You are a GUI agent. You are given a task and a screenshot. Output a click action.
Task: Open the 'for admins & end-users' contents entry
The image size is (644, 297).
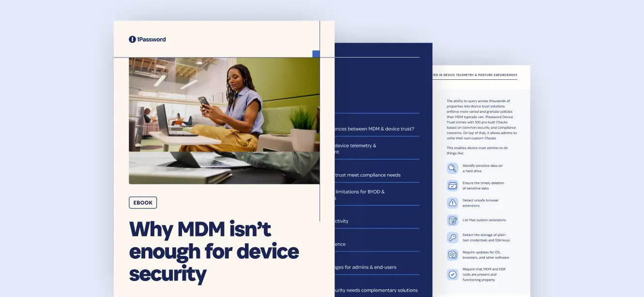point(366,267)
